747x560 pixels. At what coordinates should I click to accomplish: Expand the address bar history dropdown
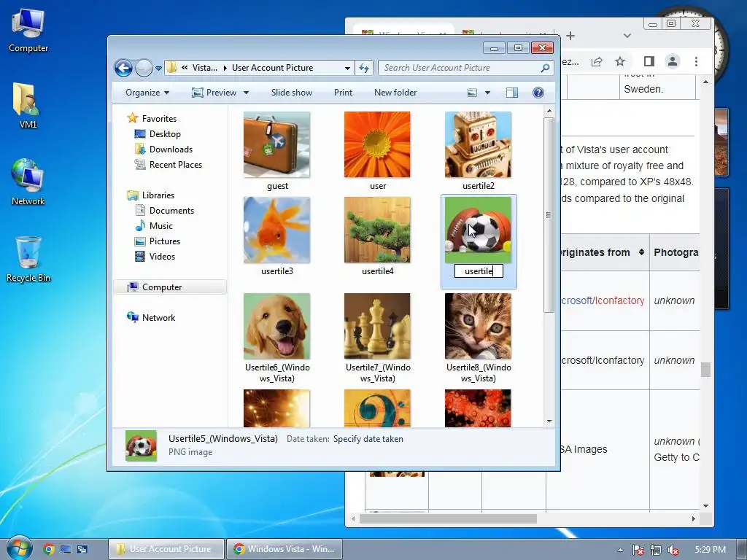[348, 68]
